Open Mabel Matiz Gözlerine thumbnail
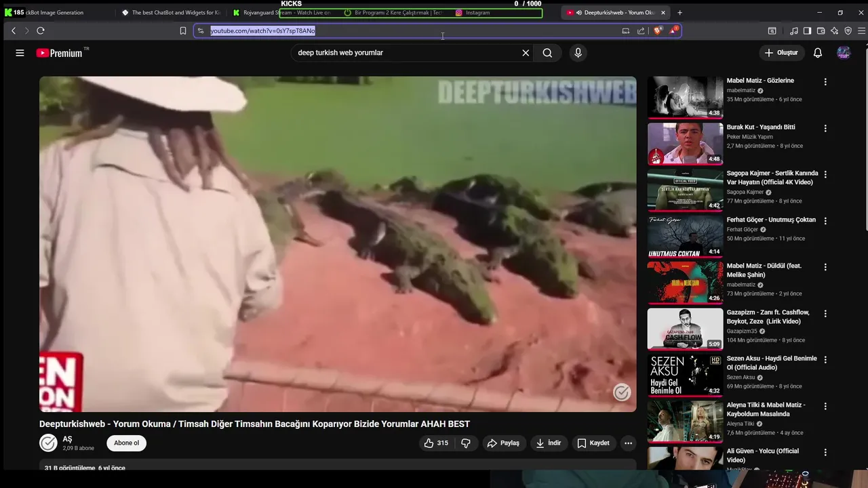The width and height of the screenshot is (868, 488). 685,98
